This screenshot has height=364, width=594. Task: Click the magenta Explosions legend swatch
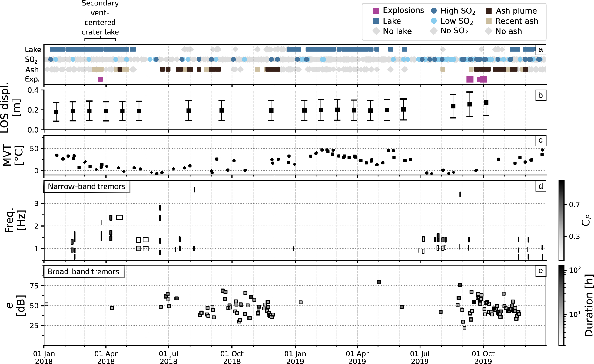376,11
